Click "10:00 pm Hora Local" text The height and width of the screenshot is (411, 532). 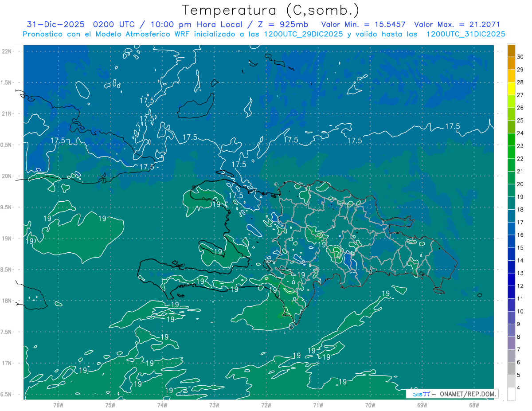[x=196, y=24]
